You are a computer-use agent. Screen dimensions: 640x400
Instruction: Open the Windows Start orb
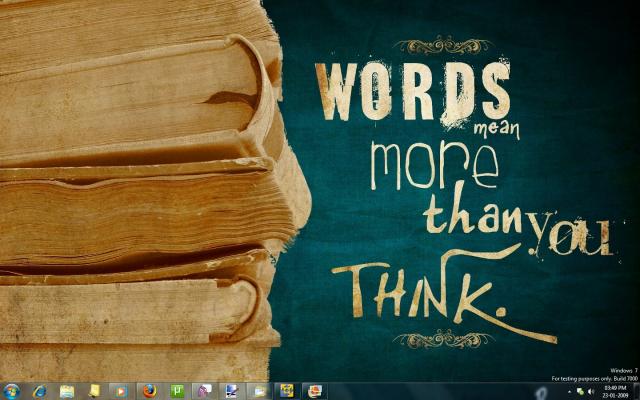point(11,391)
